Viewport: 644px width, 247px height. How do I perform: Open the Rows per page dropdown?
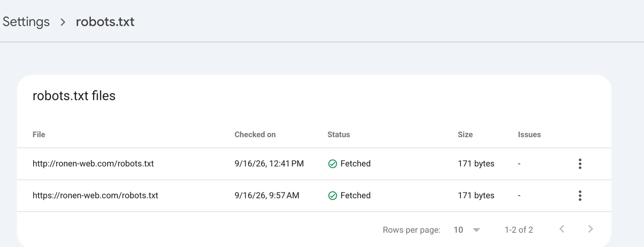click(x=467, y=230)
